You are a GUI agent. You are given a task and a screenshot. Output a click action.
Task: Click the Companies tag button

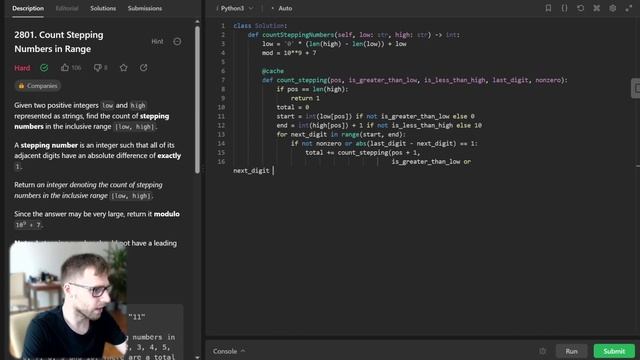pyautogui.click(x=38, y=86)
